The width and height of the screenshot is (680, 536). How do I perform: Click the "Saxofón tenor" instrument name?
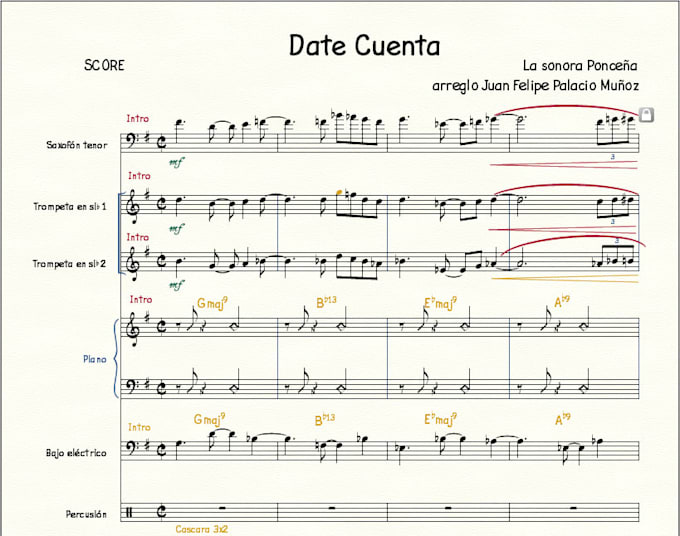tap(77, 145)
